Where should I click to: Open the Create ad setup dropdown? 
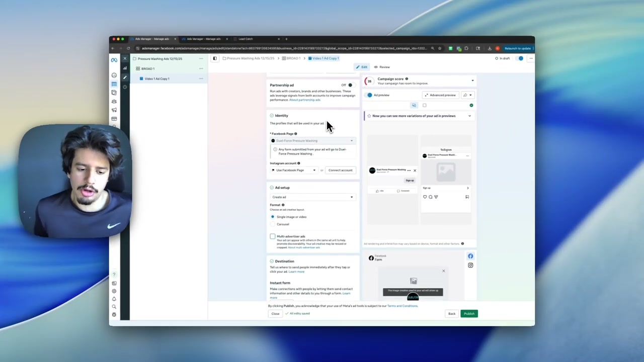pyautogui.click(x=312, y=197)
